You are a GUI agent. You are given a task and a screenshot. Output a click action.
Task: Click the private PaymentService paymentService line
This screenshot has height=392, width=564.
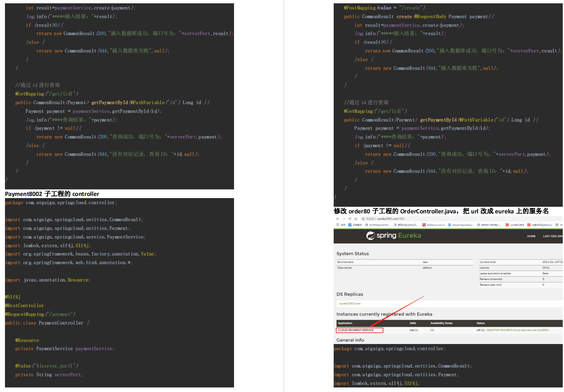click(65, 349)
